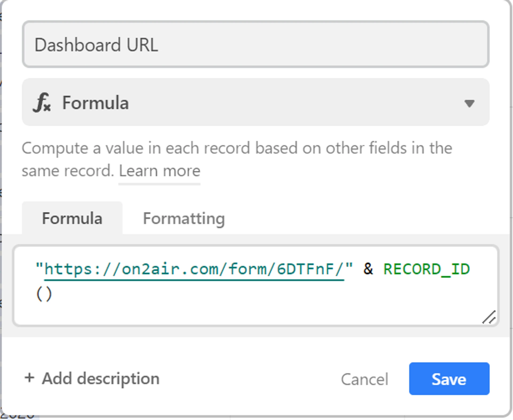Open the Learn more link

click(x=160, y=171)
